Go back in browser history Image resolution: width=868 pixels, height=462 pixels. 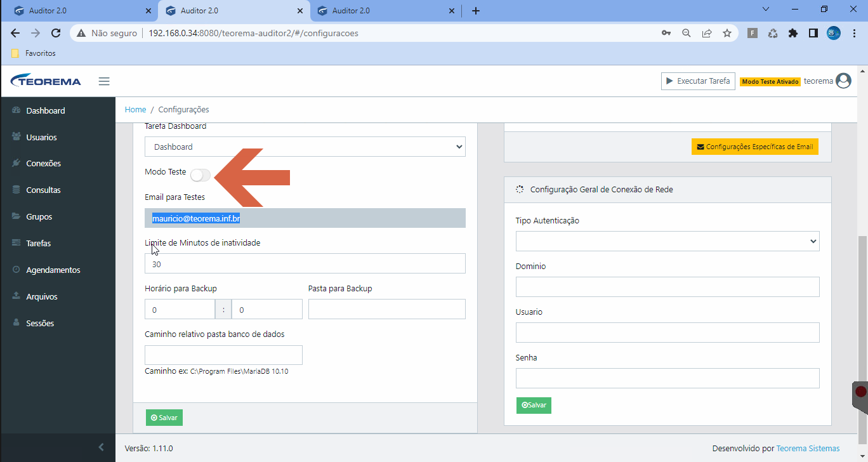click(15, 33)
